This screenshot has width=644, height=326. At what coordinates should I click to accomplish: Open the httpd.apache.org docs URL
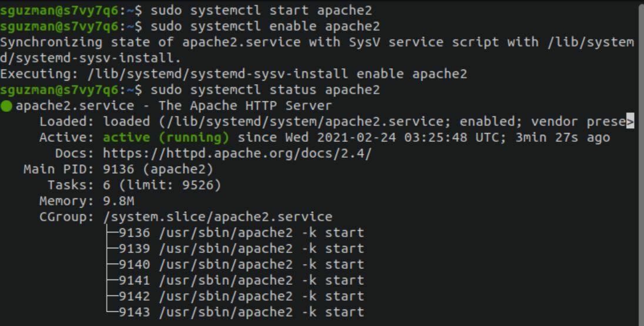point(237,154)
